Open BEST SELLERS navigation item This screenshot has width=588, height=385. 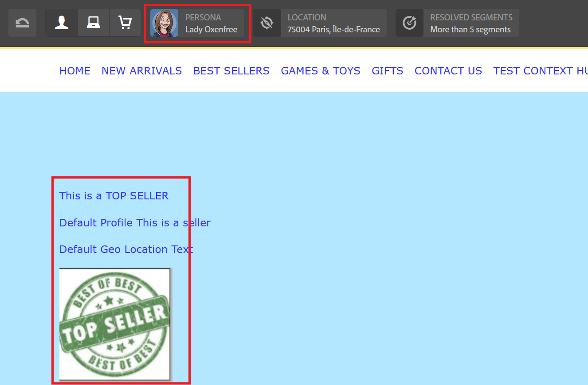coord(231,71)
